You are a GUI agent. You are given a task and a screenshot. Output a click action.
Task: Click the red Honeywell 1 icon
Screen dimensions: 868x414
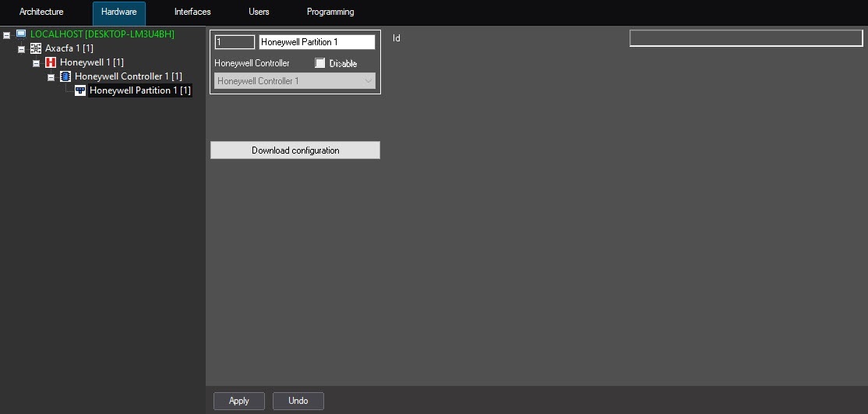pyautogui.click(x=51, y=62)
